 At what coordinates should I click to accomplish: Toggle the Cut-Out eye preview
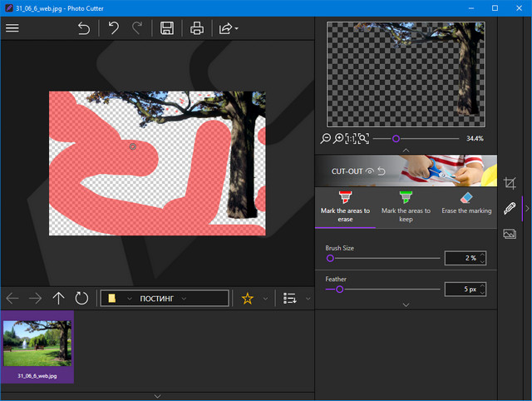(370, 171)
